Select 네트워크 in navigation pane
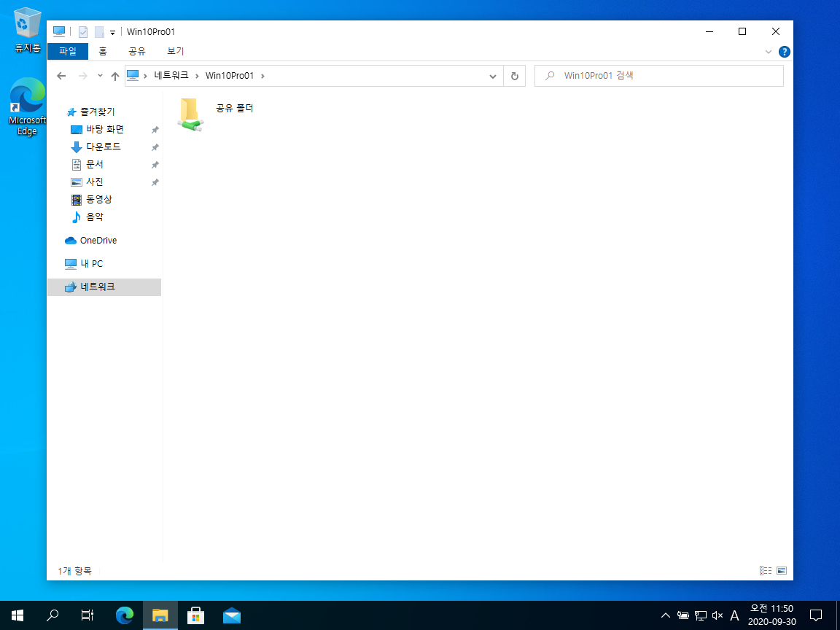This screenshot has width=840, height=630. [x=104, y=287]
